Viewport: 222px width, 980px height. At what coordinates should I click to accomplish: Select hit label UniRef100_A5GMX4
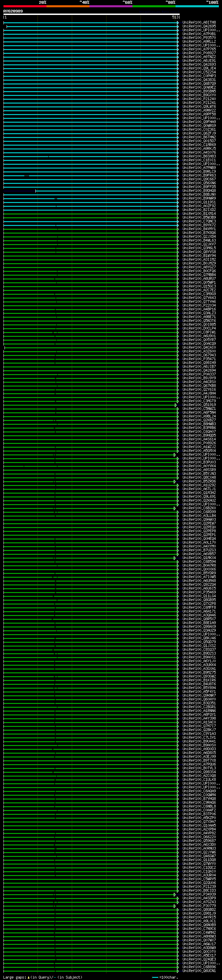[x=199, y=451]
